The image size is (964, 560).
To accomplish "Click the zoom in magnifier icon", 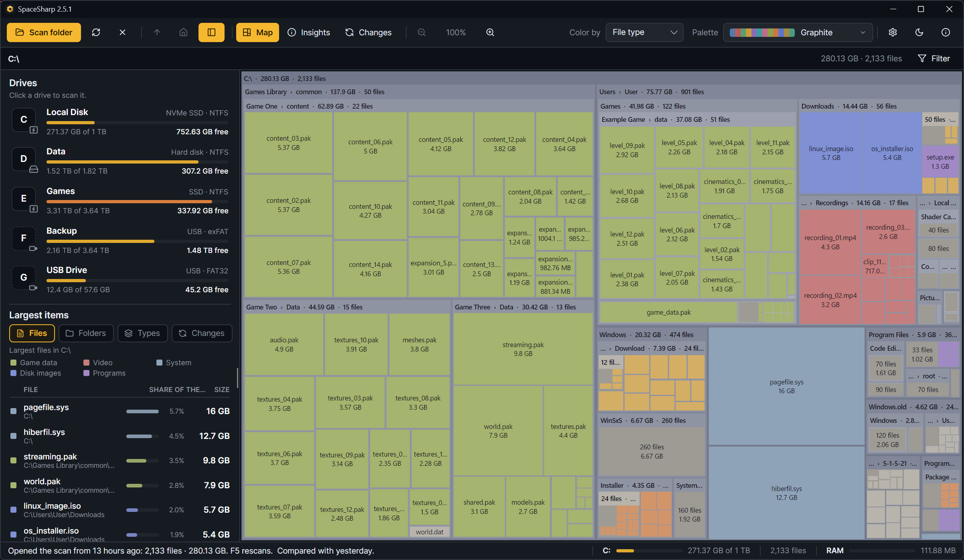I will click(490, 32).
